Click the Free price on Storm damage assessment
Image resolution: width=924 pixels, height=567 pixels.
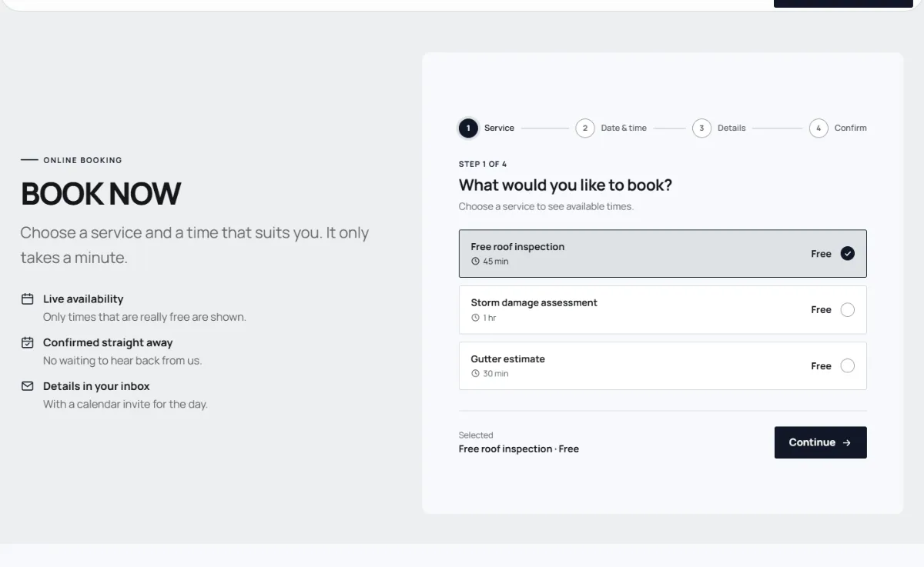click(x=821, y=310)
